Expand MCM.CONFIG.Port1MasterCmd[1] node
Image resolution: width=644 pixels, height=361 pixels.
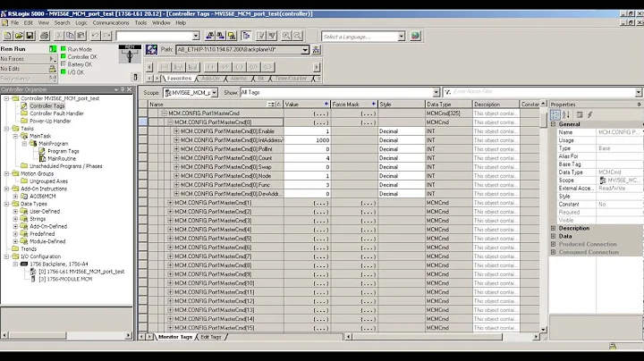coord(170,203)
